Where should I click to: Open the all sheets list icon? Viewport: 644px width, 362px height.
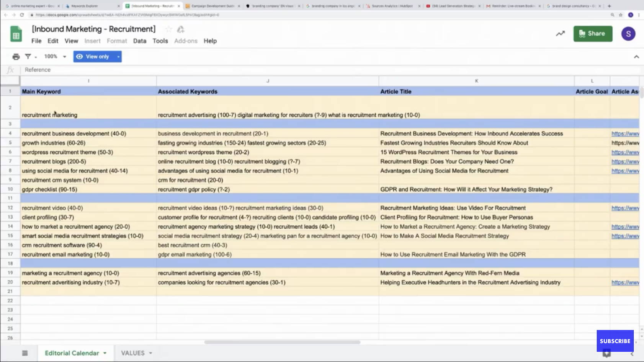click(x=25, y=353)
